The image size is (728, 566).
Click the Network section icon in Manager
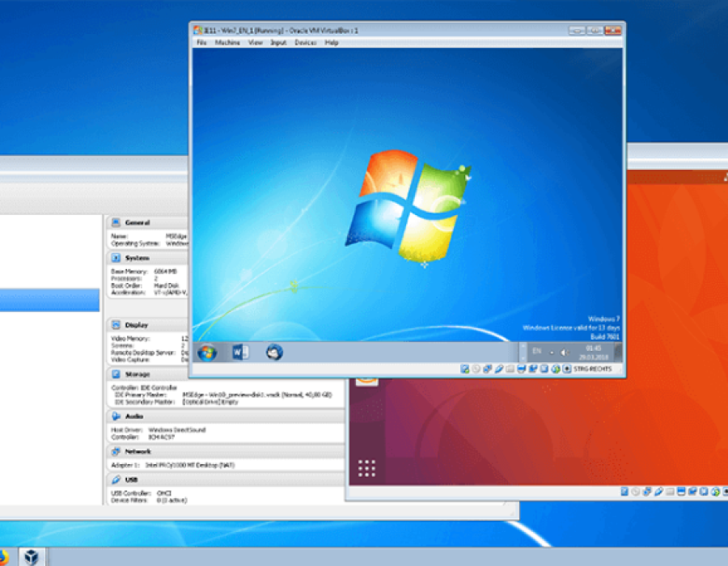click(x=116, y=451)
